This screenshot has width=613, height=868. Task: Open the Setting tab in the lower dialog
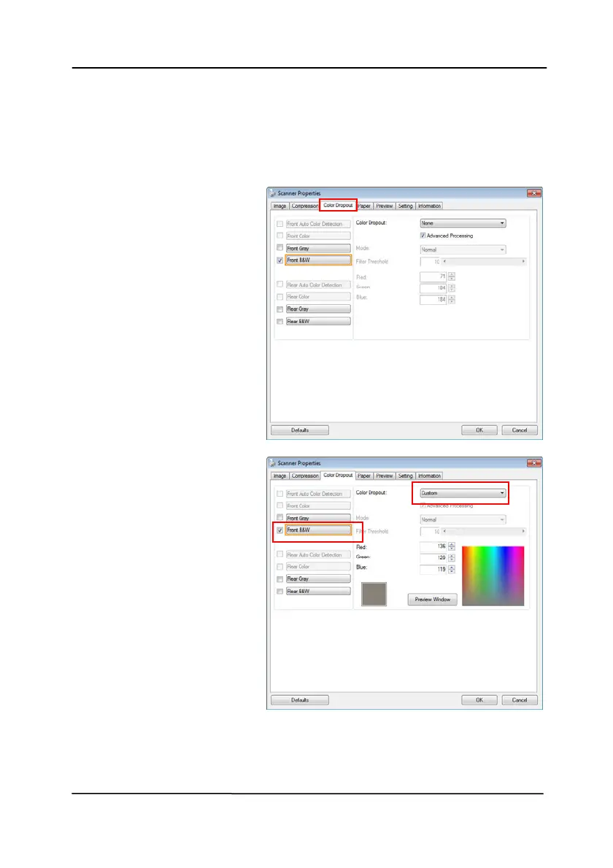click(405, 476)
